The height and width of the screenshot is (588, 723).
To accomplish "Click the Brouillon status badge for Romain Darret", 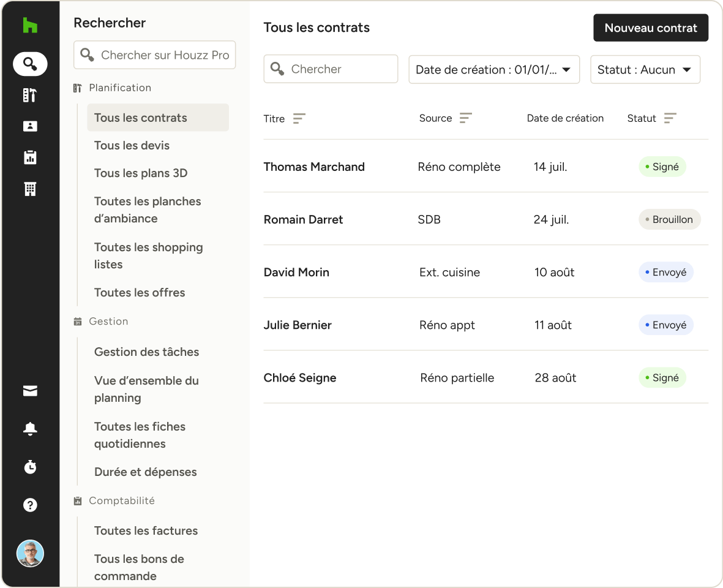I will point(669,219).
